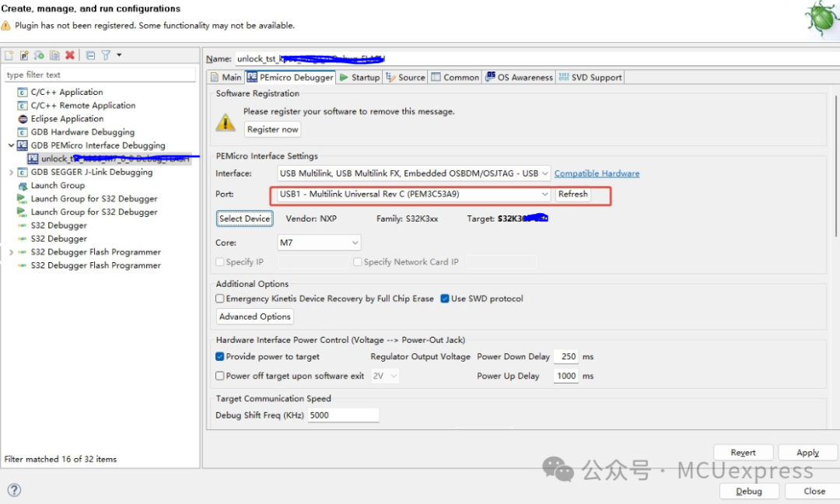Open the Compatible Hardware link
Image resolution: width=840 pixels, height=504 pixels.
point(597,173)
